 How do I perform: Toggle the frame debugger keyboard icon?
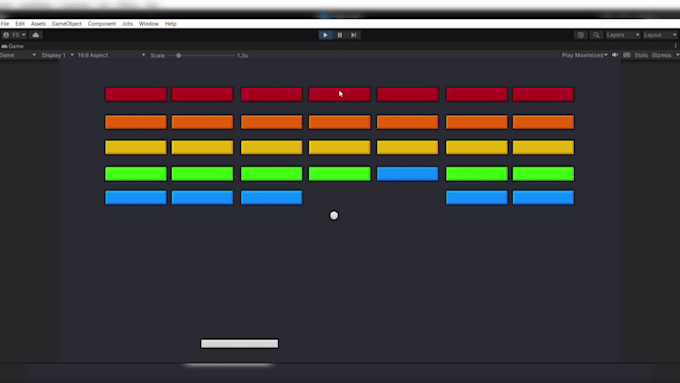(x=627, y=55)
